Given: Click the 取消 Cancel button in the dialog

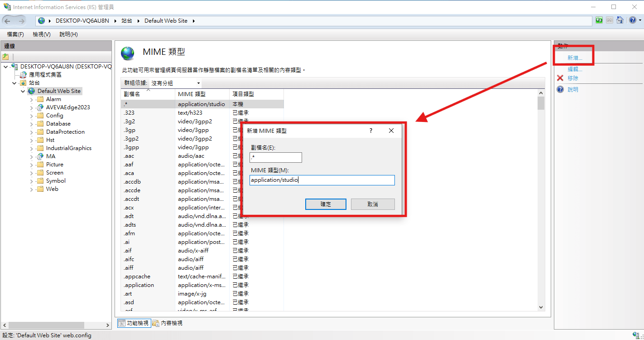Looking at the screenshot, I should [373, 204].
